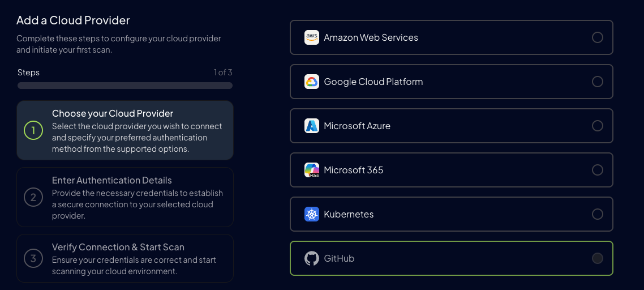The height and width of the screenshot is (290, 644).
Task: Click the GitHub octocat icon
Action: pyautogui.click(x=312, y=258)
